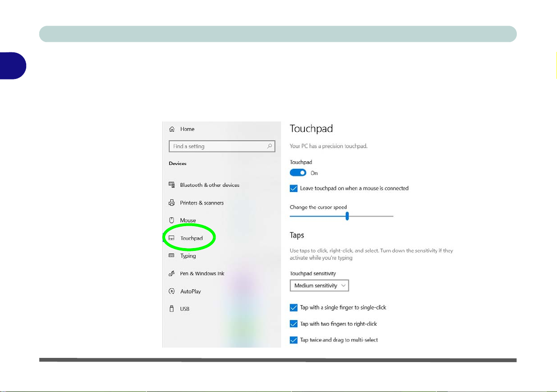Click the Mouse icon in sidebar

pyautogui.click(x=172, y=221)
